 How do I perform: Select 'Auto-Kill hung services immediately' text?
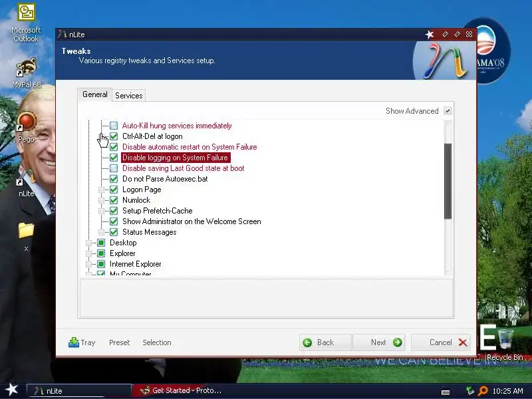tap(177, 126)
